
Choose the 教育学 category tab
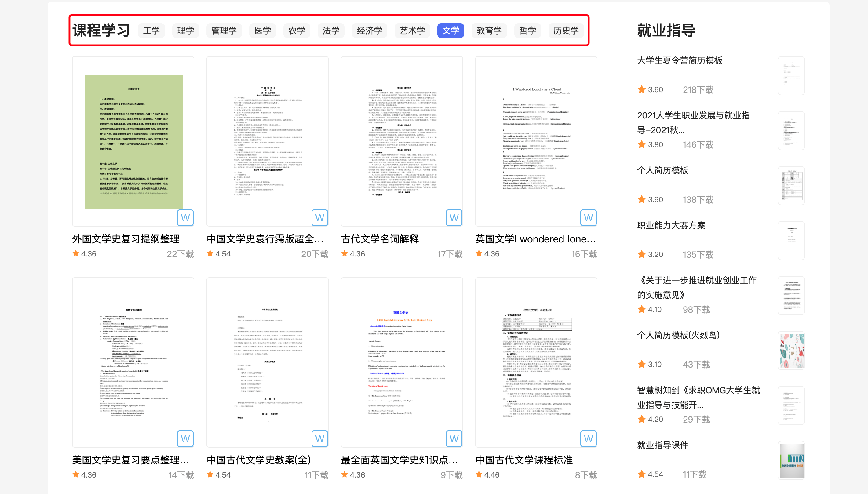[489, 31]
